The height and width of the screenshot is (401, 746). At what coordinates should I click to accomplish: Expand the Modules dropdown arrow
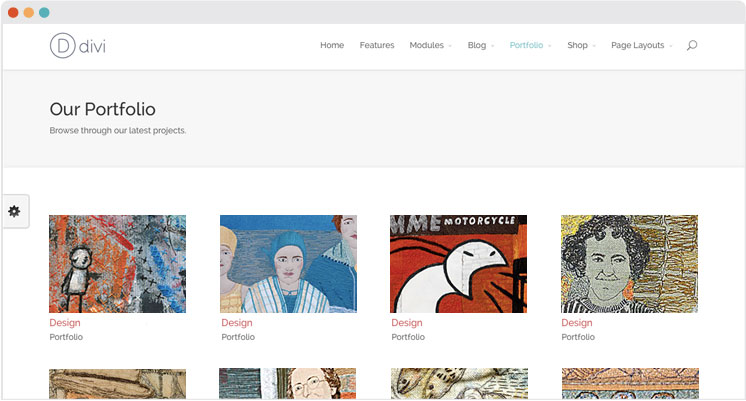[x=450, y=46]
